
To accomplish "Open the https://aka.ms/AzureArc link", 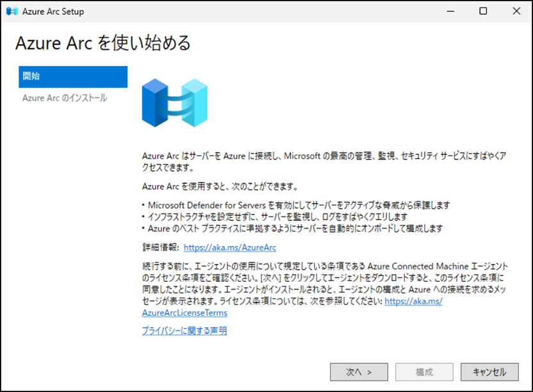I will 230,247.
